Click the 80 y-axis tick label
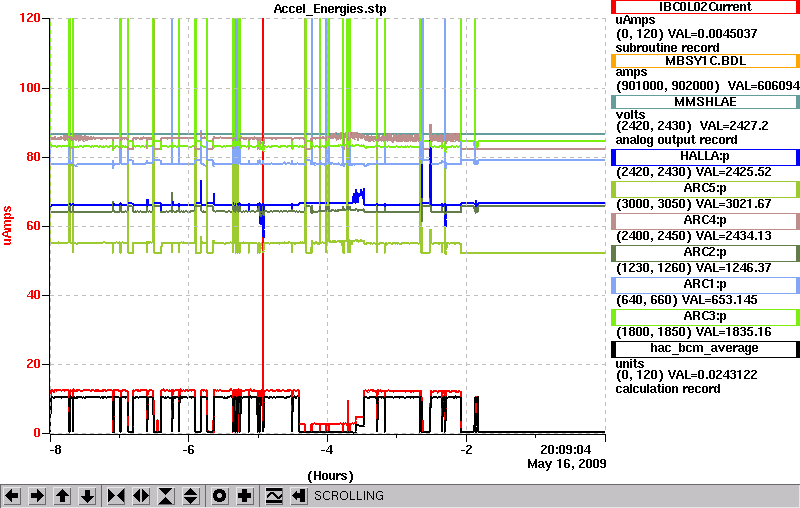 [33, 157]
